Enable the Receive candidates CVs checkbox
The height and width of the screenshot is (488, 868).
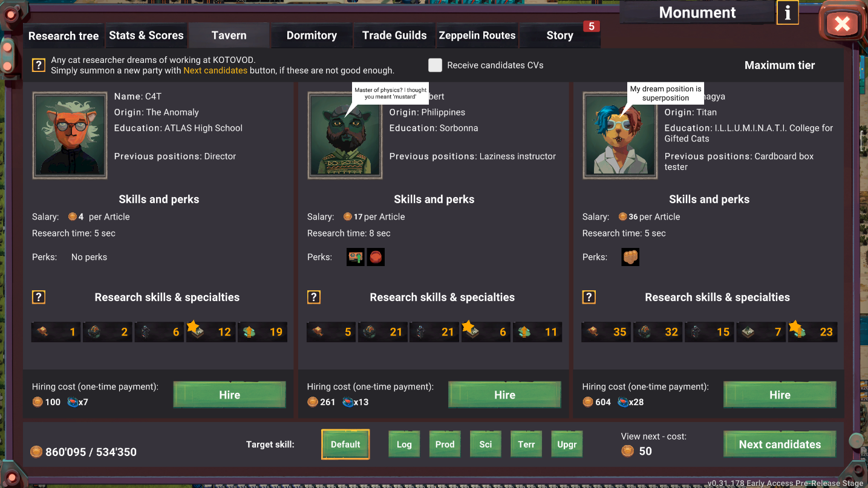435,65
